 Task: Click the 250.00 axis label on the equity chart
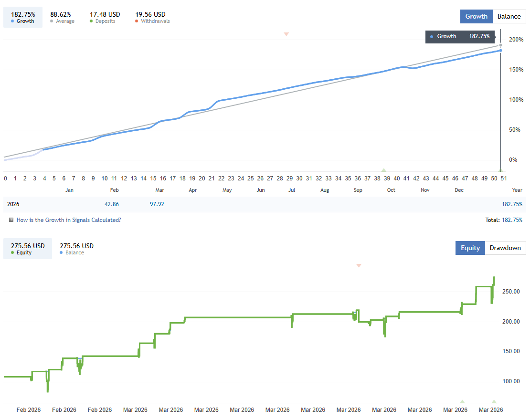511,291
